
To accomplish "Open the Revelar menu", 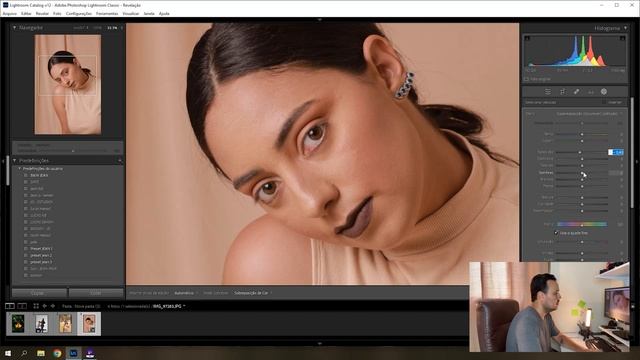I will [x=42, y=13].
